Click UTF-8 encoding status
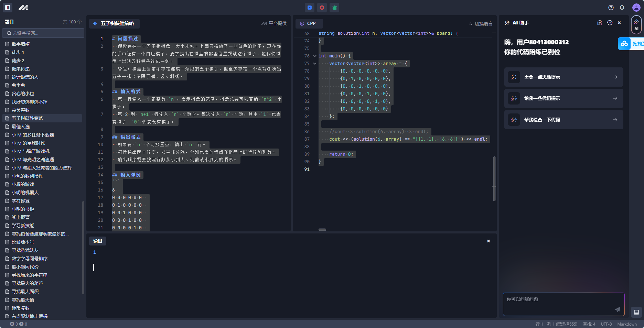Image resolution: width=644 pixels, height=328 pixels. pos(606,324)
